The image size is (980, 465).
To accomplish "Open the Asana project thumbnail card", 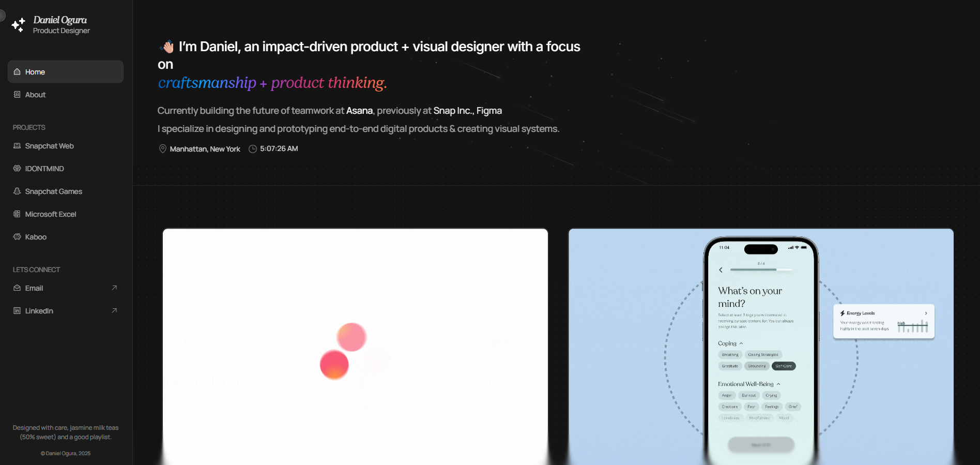I will (x=355, y=347).
